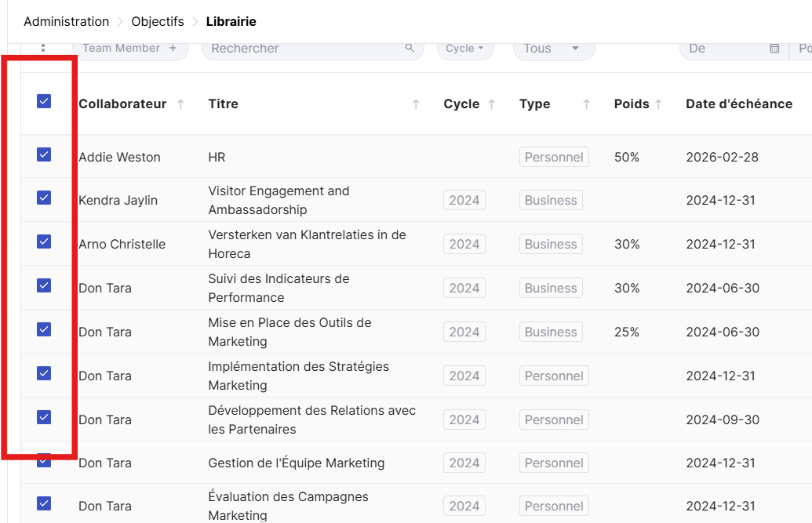The width and height of the screenshot is (812, 523).
Task: Navigate to Objectifs breadcrumb
Action: click(158, 21)
